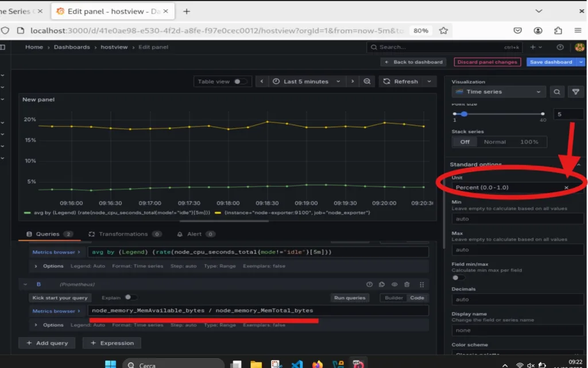Duplicate query B with the copy icon
Viewport: 588px width, 368px height.
(x=382, y=284)
